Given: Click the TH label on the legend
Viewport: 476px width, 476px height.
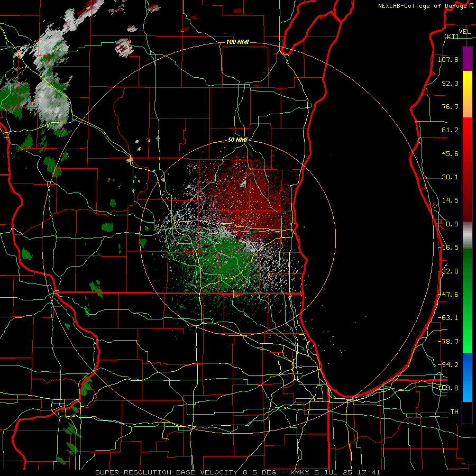Looking at the screenshot, I should pyautogui.click(x=454, y=411).
